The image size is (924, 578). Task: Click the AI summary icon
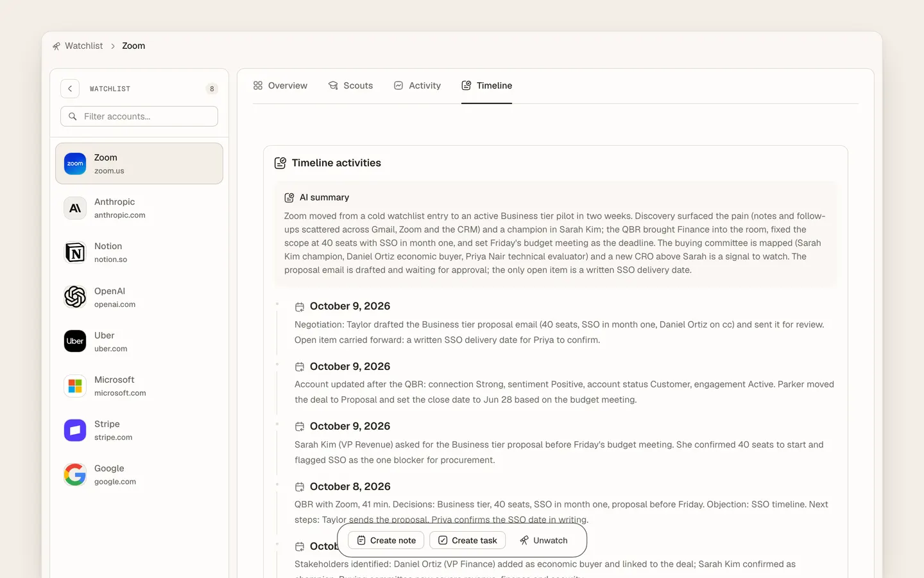tap(289, 198)
